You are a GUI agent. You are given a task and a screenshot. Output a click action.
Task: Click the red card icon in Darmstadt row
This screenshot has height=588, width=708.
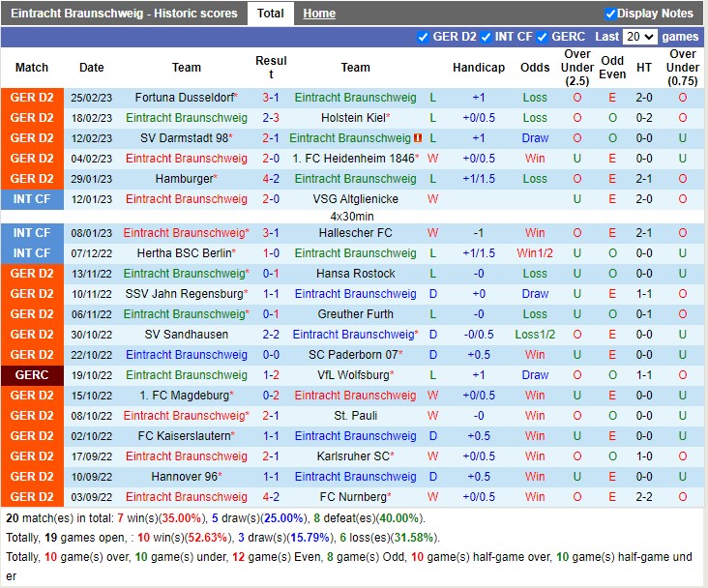tap(419, 138)
